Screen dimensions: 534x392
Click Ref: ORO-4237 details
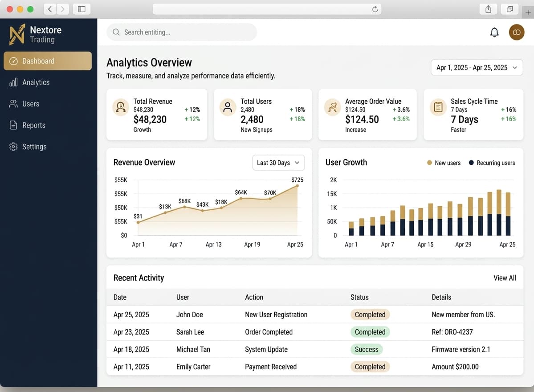tap(452, 332)
